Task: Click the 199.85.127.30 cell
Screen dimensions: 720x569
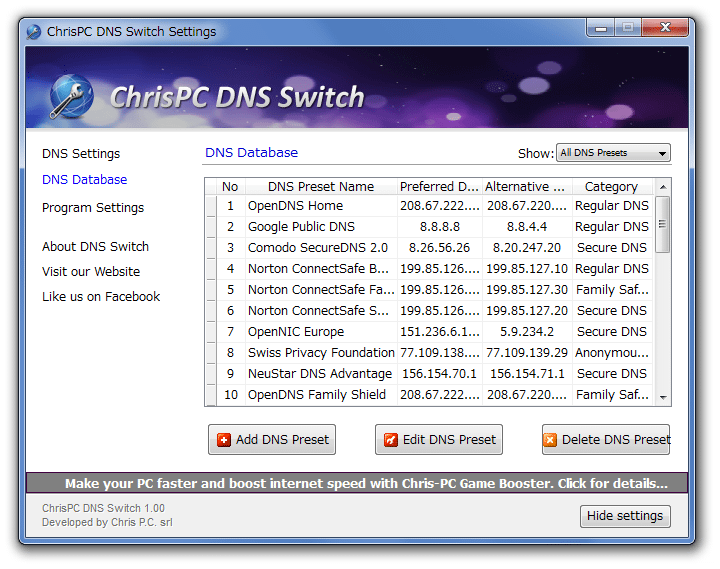Action: pyautogui.click(x=527, y=290)
